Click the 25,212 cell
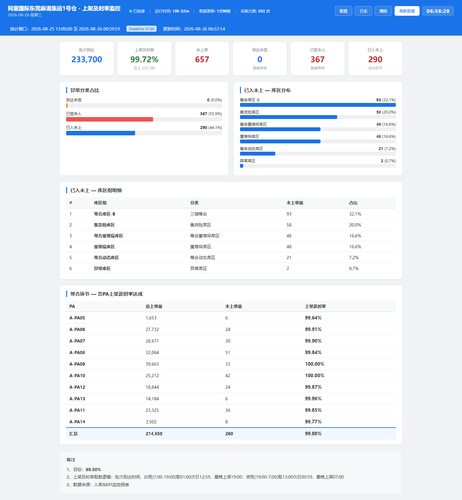The width and height of the screenshot is (462, 500). click(x=152, y=376)
